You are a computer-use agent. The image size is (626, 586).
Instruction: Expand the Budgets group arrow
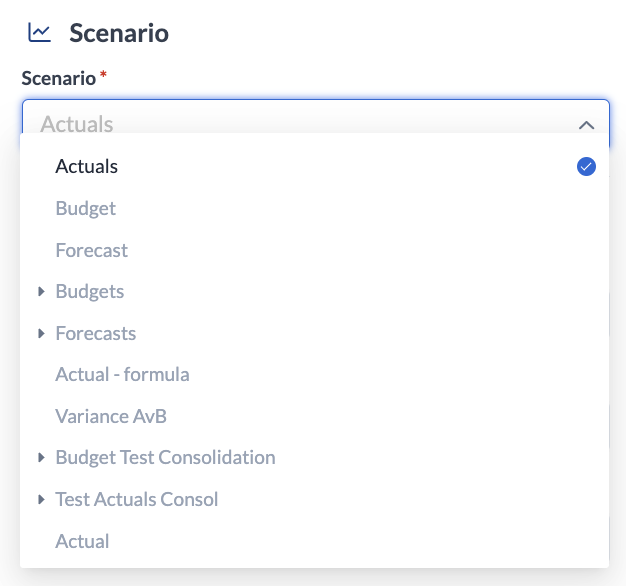(42, 292)
